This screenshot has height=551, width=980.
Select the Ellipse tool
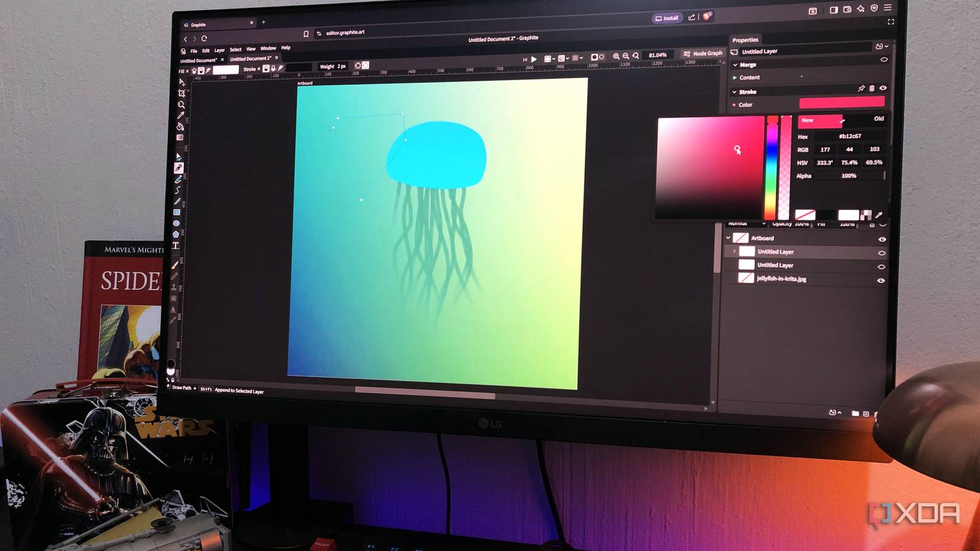[x=179, y=222]
